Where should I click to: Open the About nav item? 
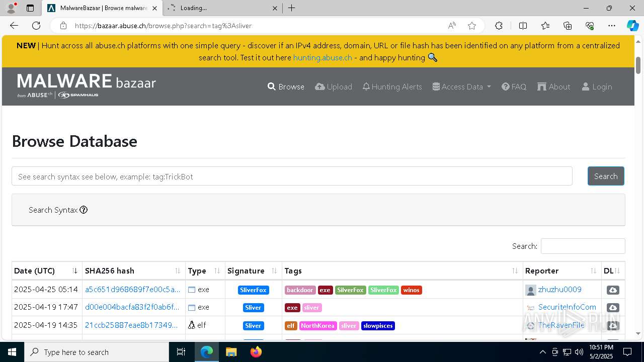(x=553, y=86)
